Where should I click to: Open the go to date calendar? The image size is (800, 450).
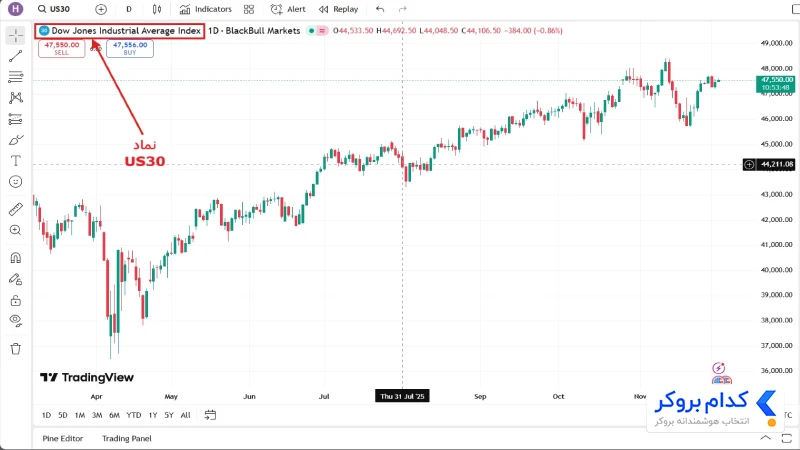point(210,415)
